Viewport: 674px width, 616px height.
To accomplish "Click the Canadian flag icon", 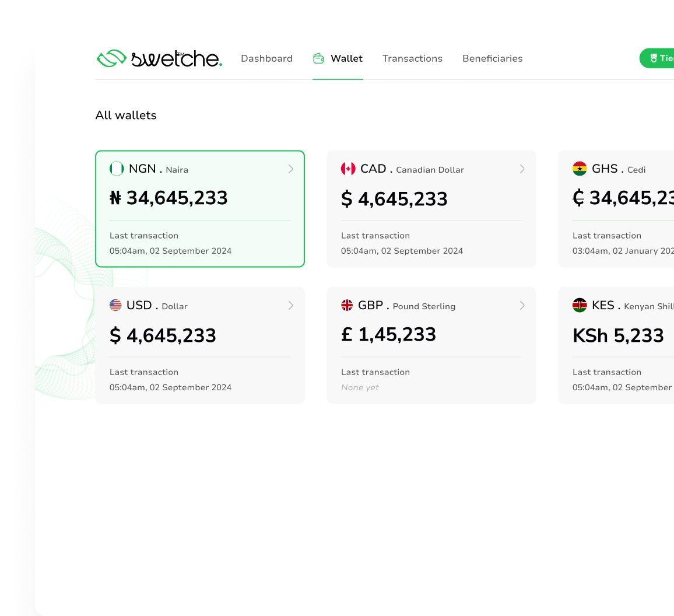I will (348, 169).
